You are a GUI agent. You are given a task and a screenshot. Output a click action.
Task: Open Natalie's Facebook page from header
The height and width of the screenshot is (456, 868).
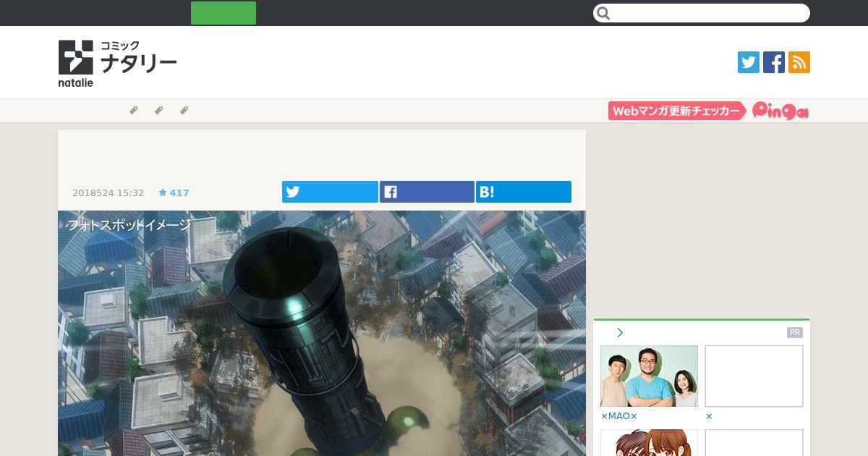pyautogui.click(x=774, y=62)
